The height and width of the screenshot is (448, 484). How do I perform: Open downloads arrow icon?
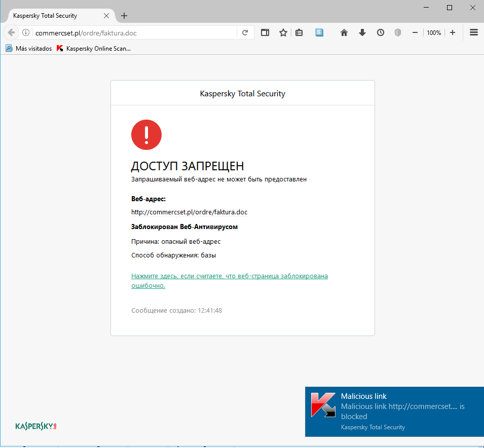pyautogui.click(x=362, y=32)
